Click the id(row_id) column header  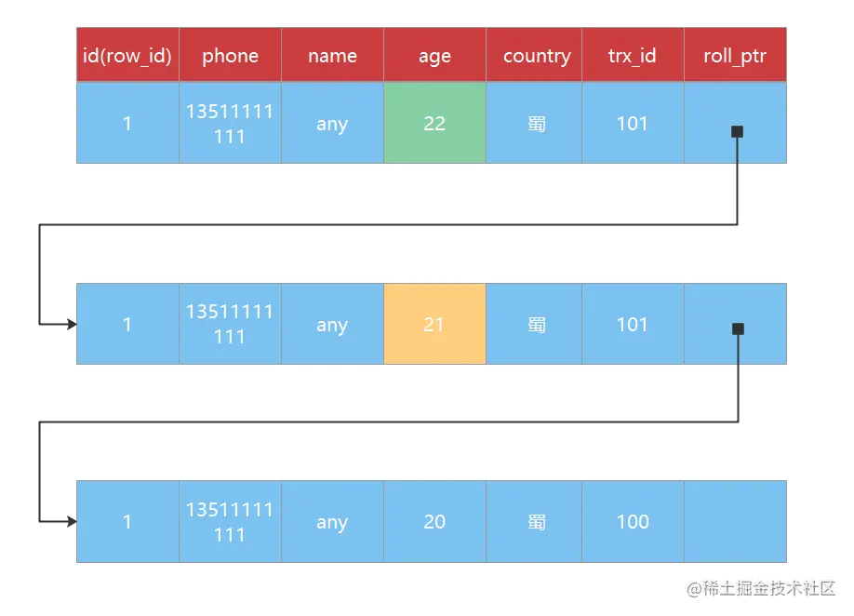(x=127, y=55)
